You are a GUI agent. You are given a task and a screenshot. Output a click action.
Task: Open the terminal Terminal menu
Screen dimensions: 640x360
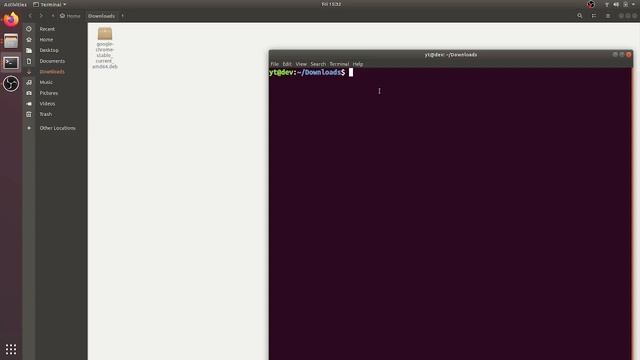pos(339,64)
